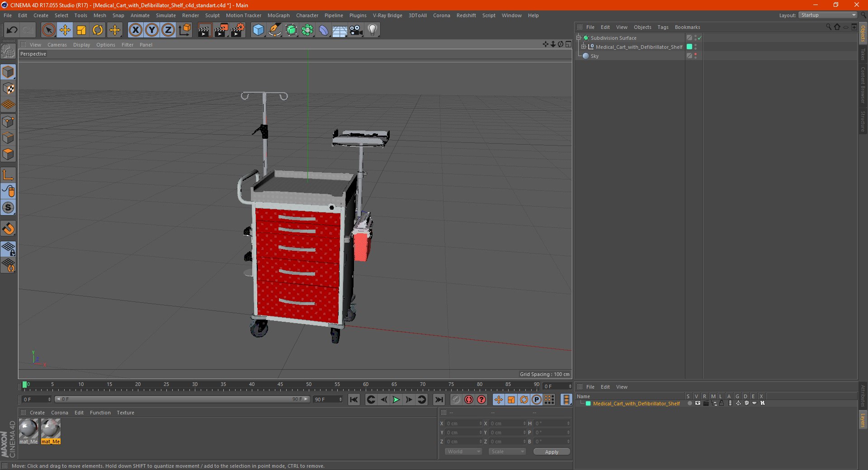Click the X position input field

(463, 423)
